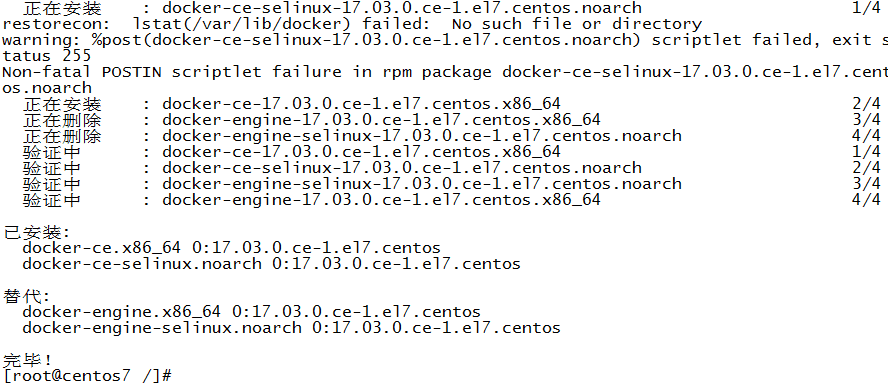Click installed docker-ce-selinux.noarch package line
888x383 pixels.
(x=271, y=264)
